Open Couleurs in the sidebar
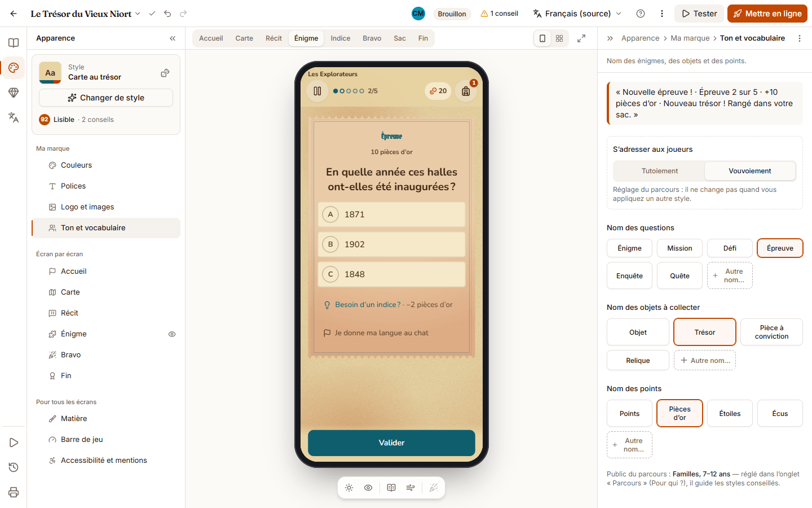Image resolution: width=812 pixels, height=508 pixels. 106,165
